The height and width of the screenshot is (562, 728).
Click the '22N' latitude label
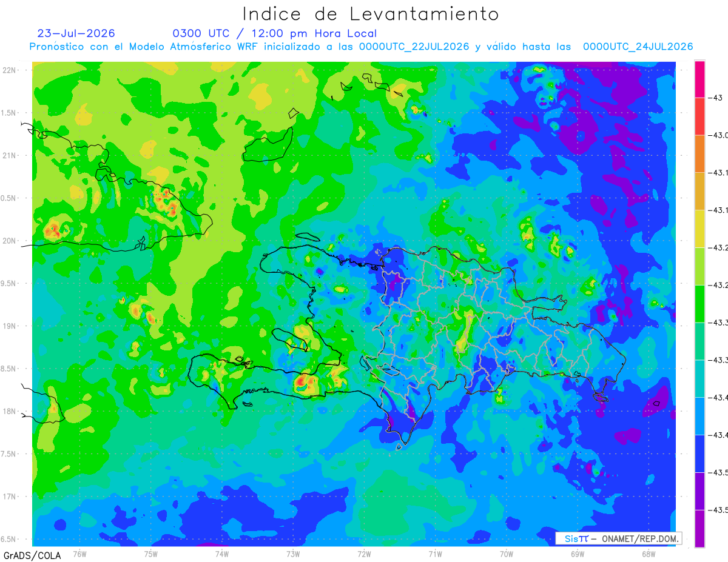(10, 70)
